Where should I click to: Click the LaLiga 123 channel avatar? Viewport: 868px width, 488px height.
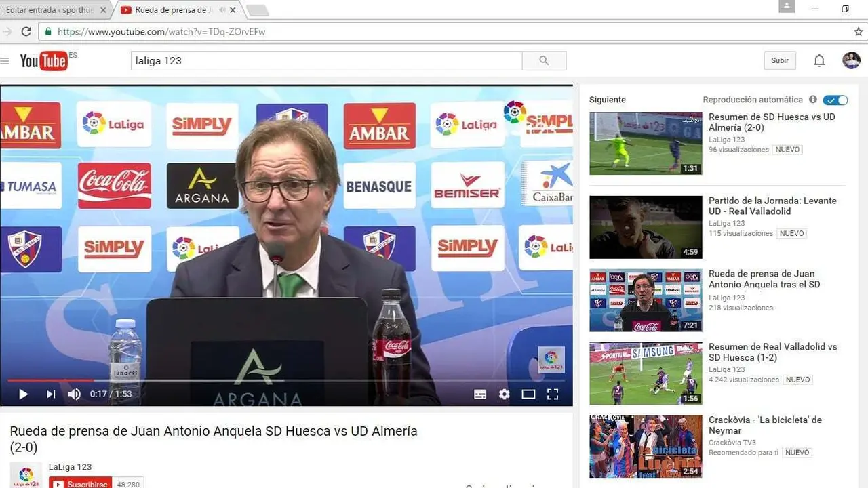pyautogui.click(x=26, y=475)
